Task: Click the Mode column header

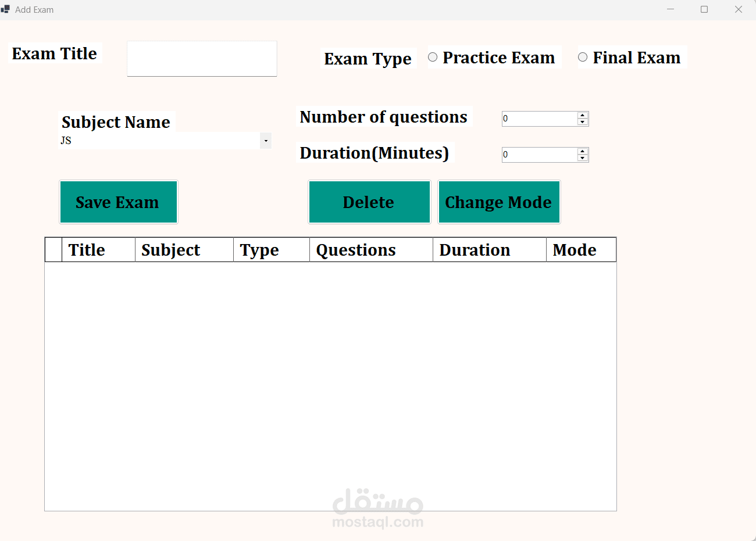Action: click(580, 250)
